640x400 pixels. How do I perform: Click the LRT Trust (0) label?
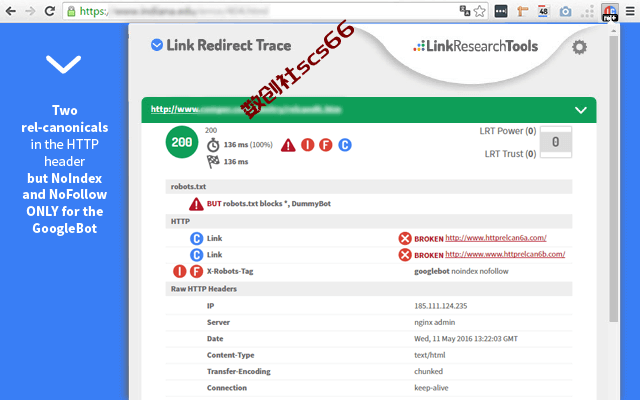510,154
